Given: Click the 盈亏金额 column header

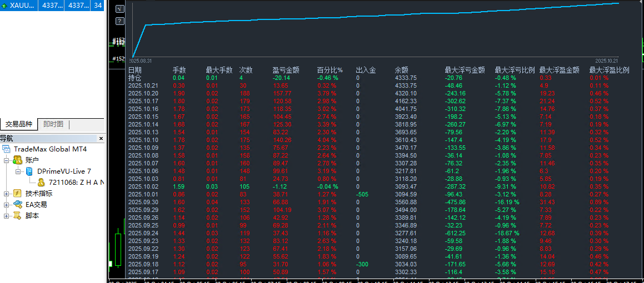Looking at the screenshot, I should pos(286,70).
